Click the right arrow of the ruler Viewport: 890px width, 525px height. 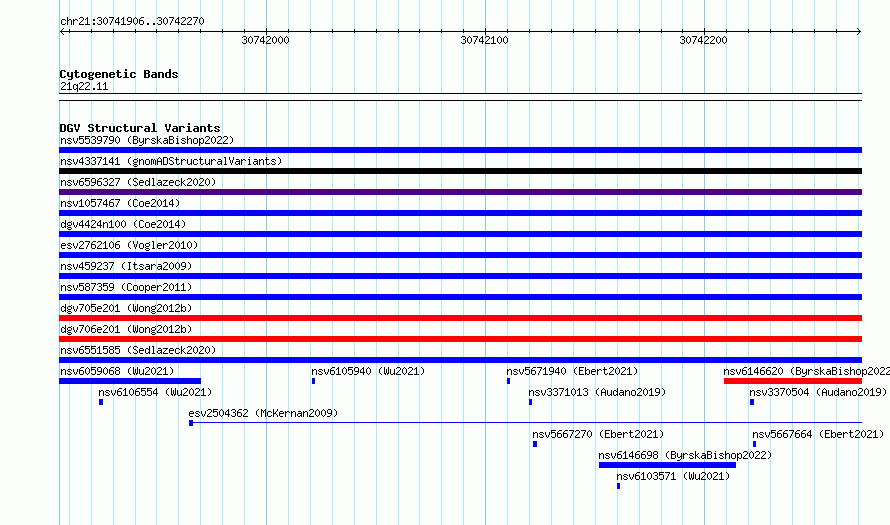858,32
